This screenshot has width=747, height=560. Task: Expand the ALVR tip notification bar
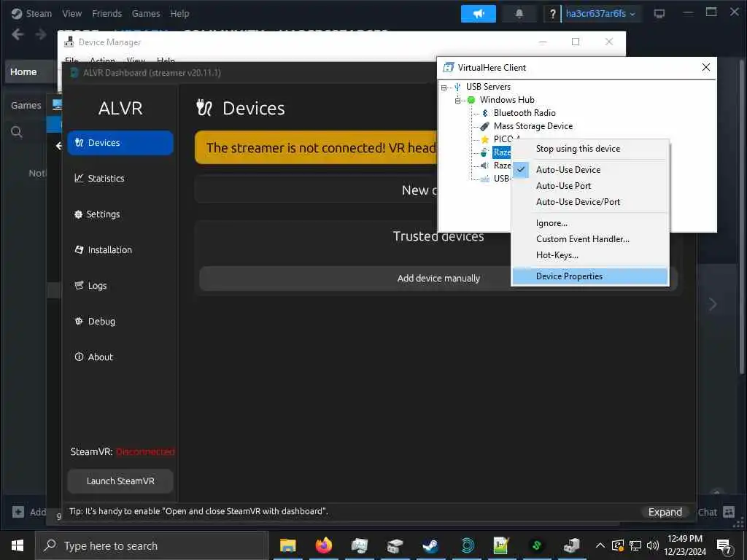click(x=665, y=512)
